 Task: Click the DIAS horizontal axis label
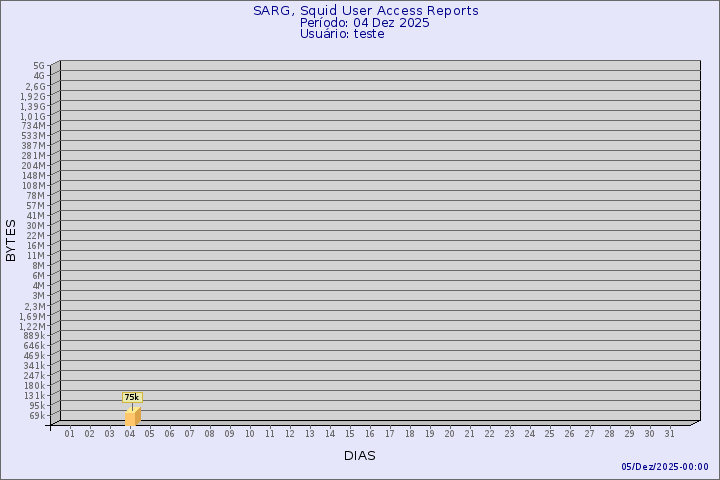tap(359, 456)
